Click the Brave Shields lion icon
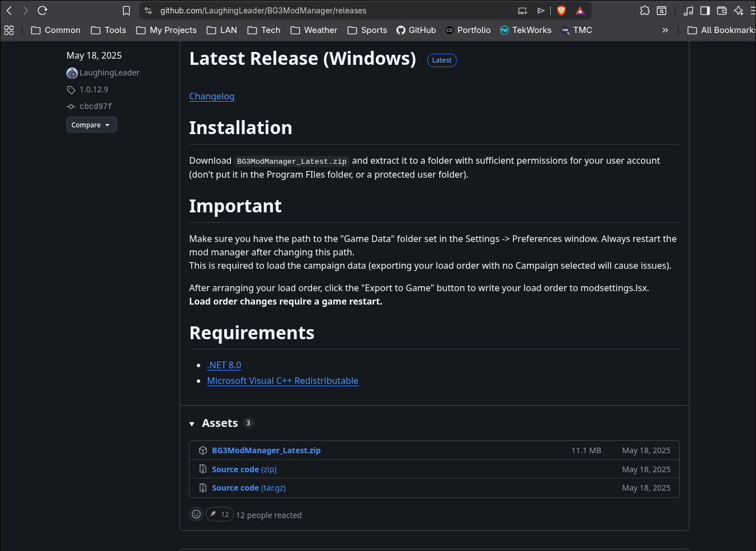 click(561, 11)
